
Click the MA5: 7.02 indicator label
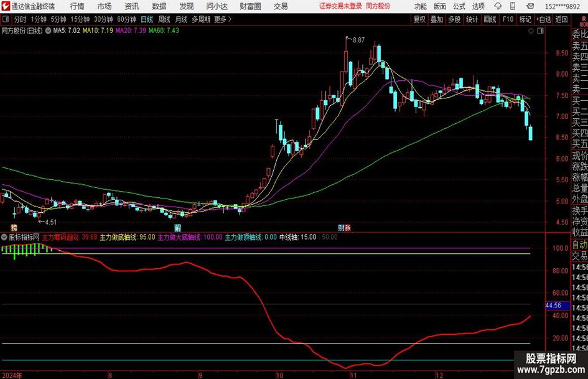click(x=67, y=30)
